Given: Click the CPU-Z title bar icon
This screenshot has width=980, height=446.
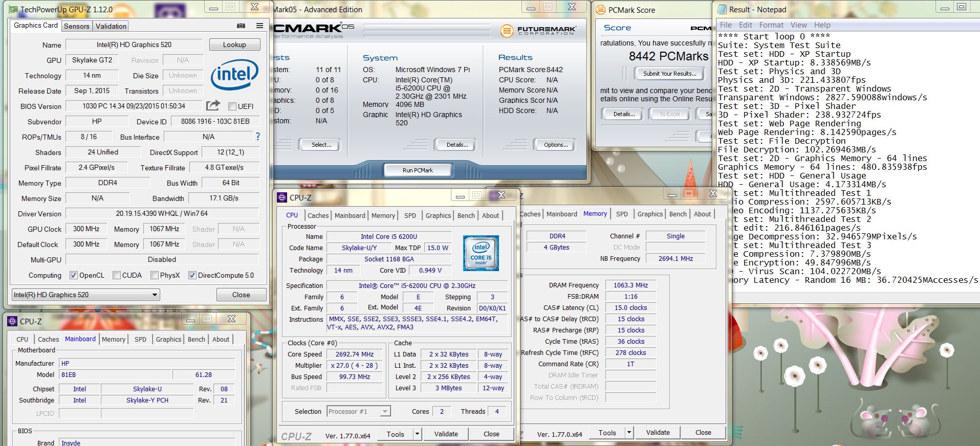Looking at the screenshot, I should 281,197.
